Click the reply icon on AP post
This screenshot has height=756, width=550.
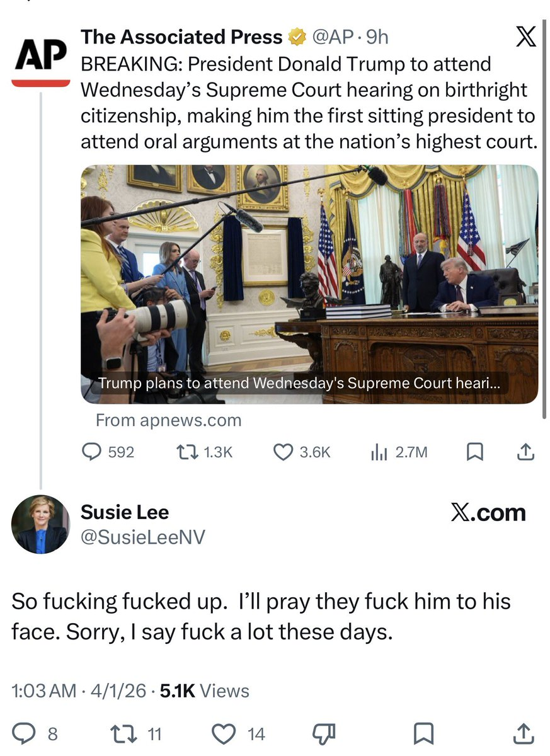[x=92, y=452]
